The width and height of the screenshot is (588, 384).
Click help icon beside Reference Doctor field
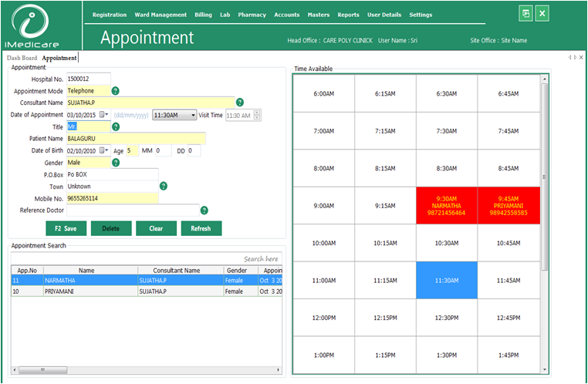coord(204,210)
